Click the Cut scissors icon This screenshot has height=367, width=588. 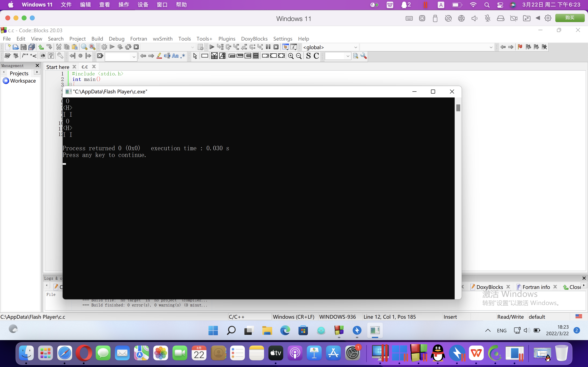pos(59,47)
